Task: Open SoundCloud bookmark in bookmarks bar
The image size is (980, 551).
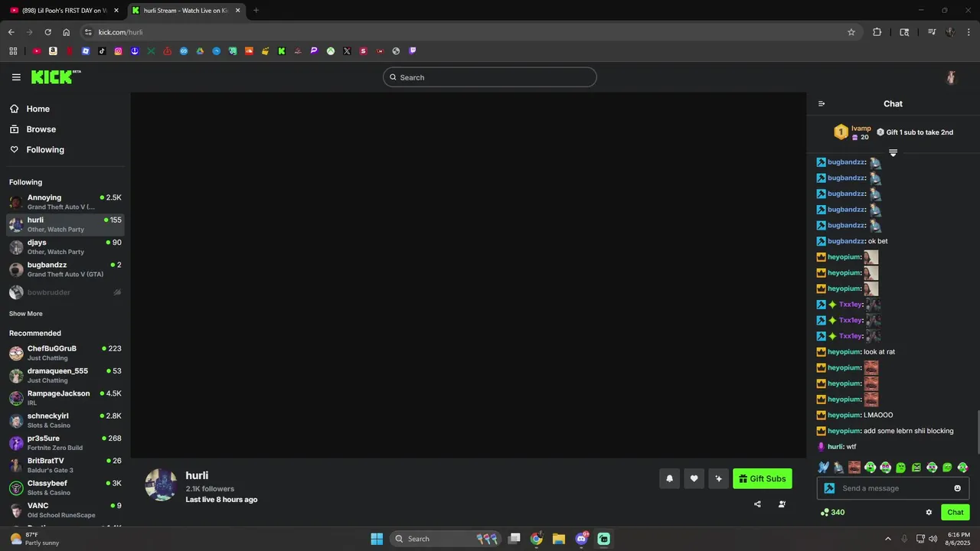Action: (249, 51)
